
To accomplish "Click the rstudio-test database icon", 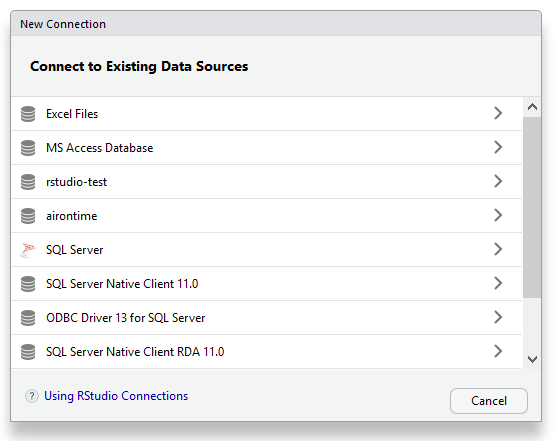I will pos(28,182).
